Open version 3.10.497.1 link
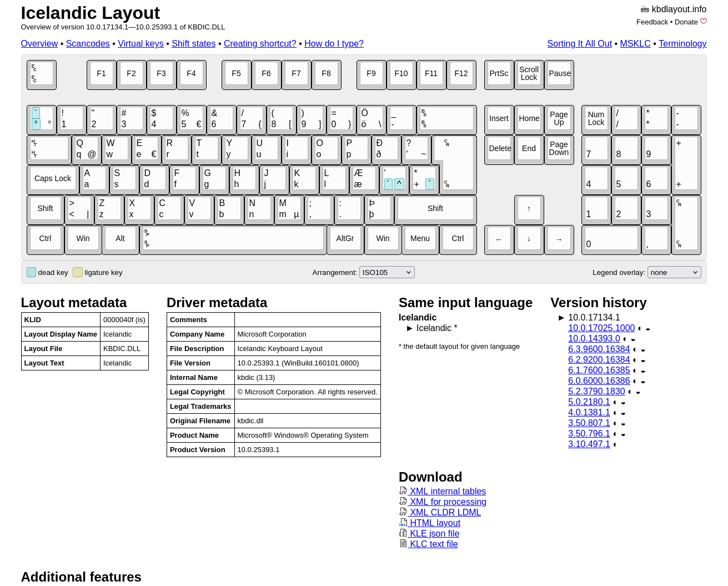Viewport: 728px width, 586px height. (x=589, y=444)
